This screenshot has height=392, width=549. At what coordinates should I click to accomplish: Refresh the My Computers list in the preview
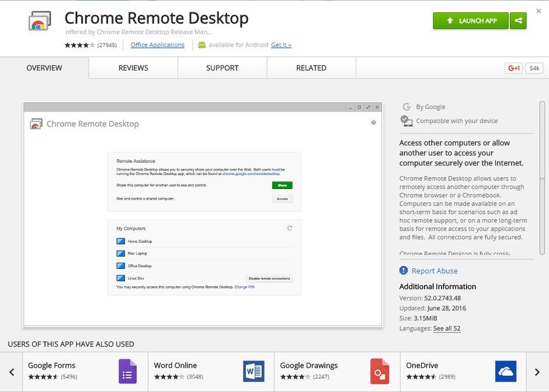(x=290, y=229)
